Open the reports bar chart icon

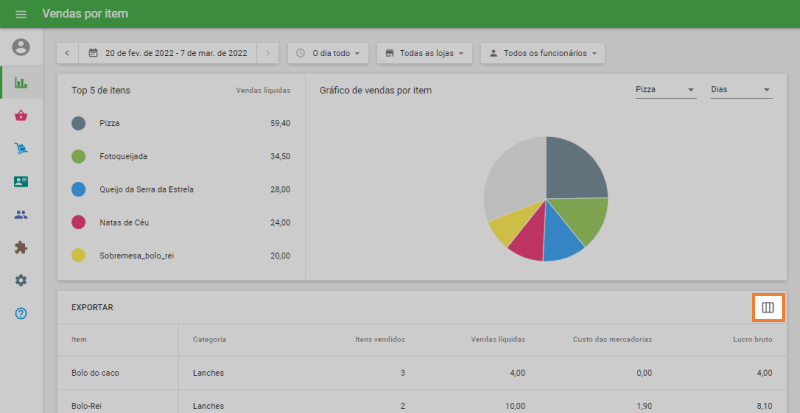pyautogui.click(x=21, y=83)
